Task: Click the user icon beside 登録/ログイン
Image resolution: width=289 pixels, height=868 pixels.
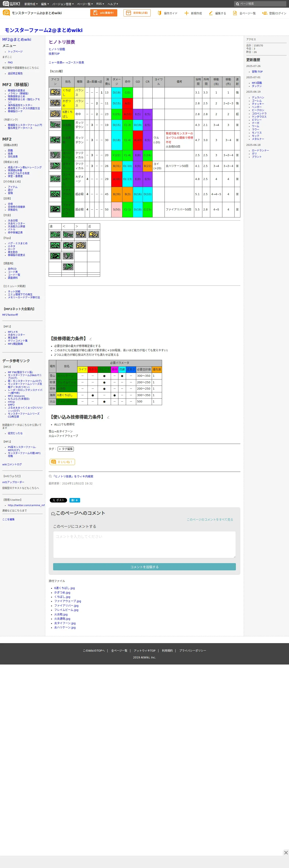Action: tap(264, 13)
